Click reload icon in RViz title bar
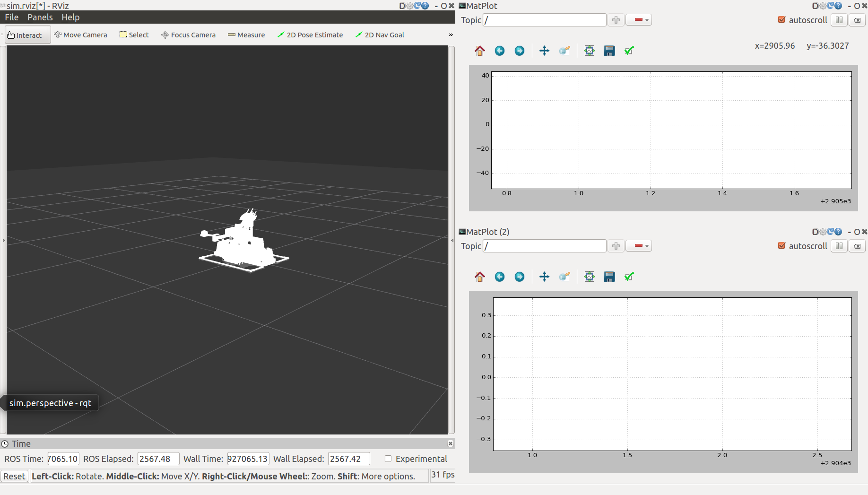 tap(417, 6)
